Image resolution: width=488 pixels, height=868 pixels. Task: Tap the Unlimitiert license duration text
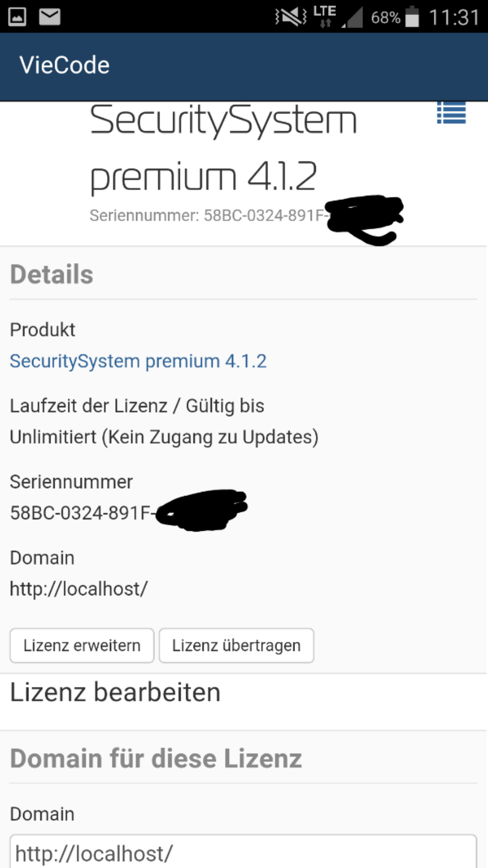[x=164, y=437]
